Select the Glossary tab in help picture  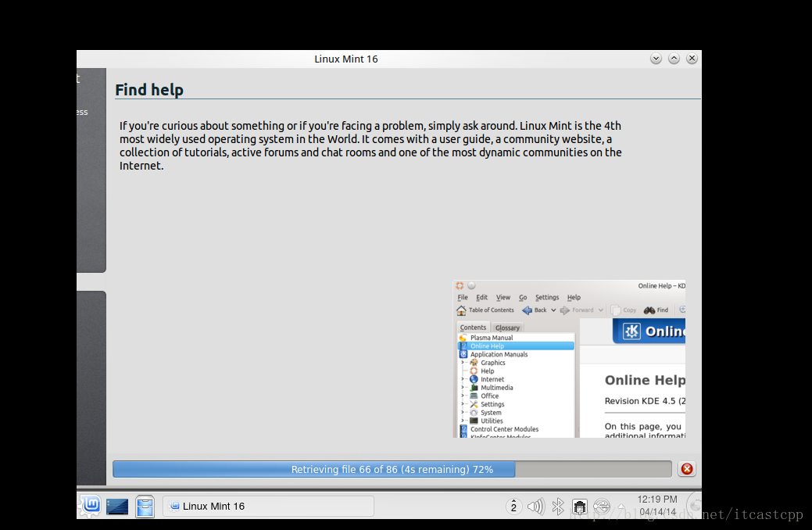507,328
